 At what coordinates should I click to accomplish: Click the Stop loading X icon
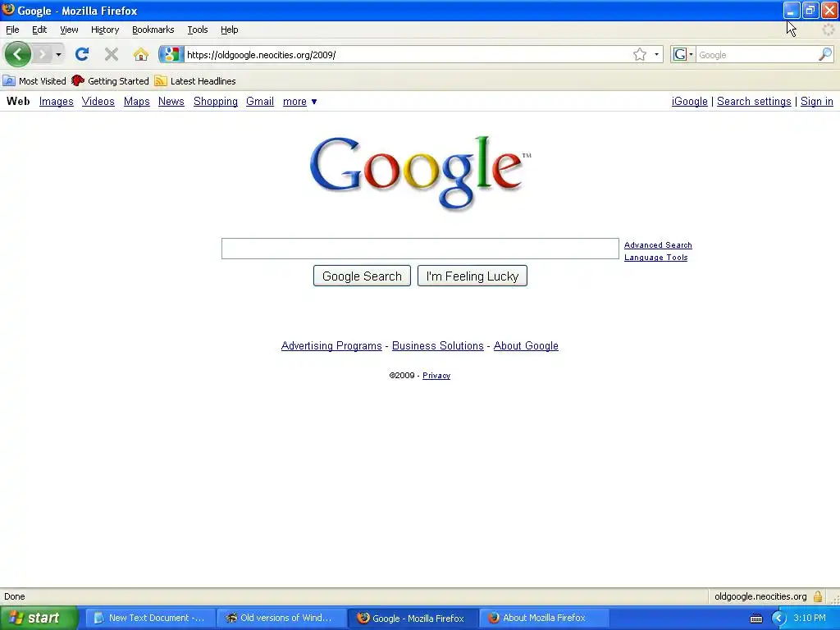point(112,54)
